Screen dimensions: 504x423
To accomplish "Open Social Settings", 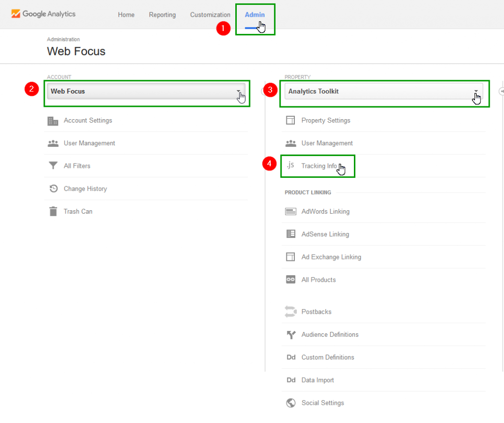I will tap(322, 403).
